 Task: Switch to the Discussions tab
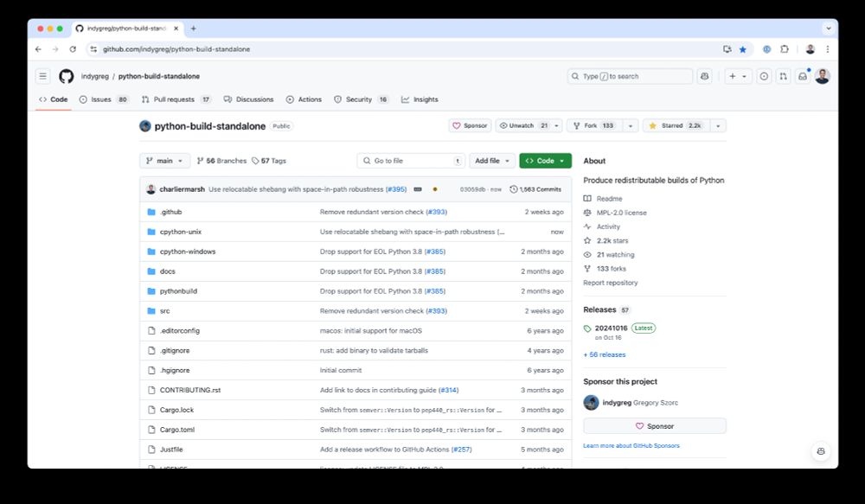pos(248,99)
